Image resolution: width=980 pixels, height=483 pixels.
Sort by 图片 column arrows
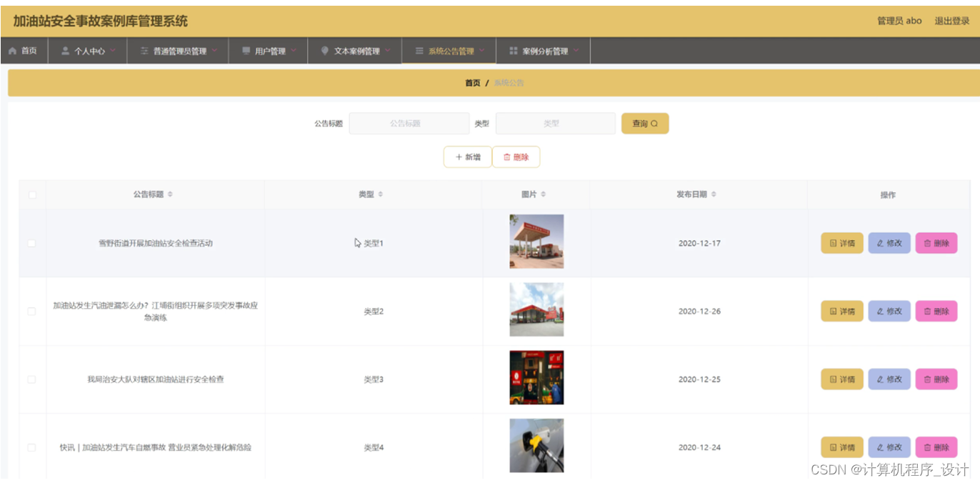(x=544, y=194)
